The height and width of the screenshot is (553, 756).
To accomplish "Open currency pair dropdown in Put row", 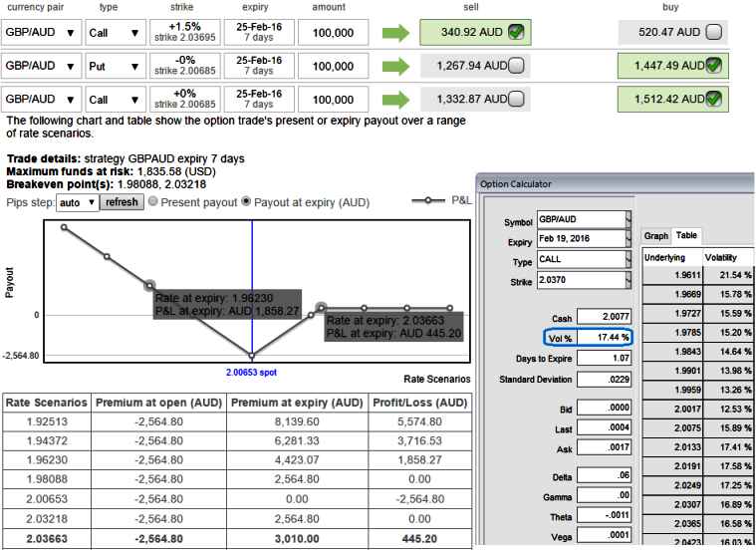I will point(41,66).
